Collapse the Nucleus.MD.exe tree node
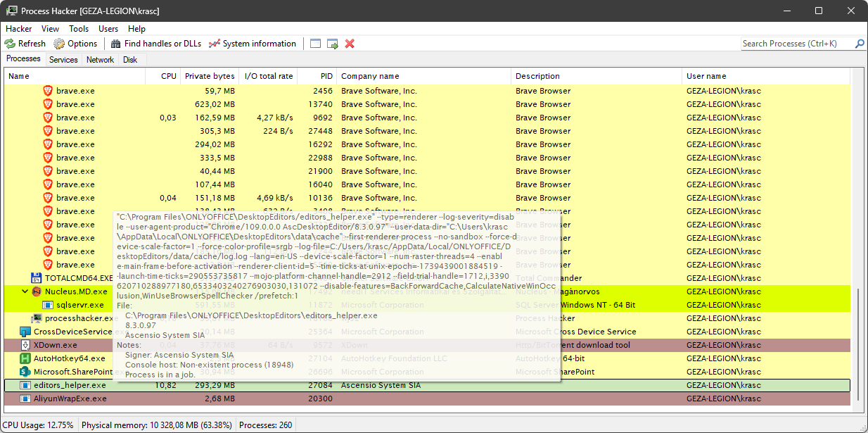Screen dimensions: 868x433 25,291
